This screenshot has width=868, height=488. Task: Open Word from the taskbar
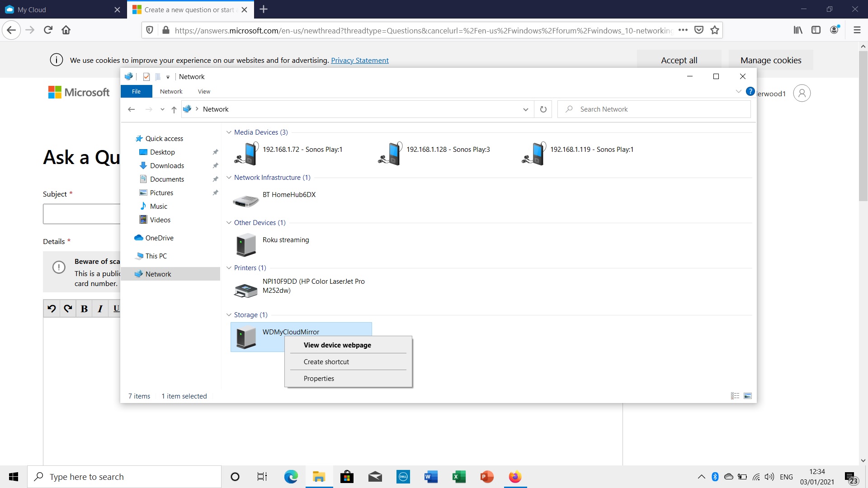[x=431, y=477]
